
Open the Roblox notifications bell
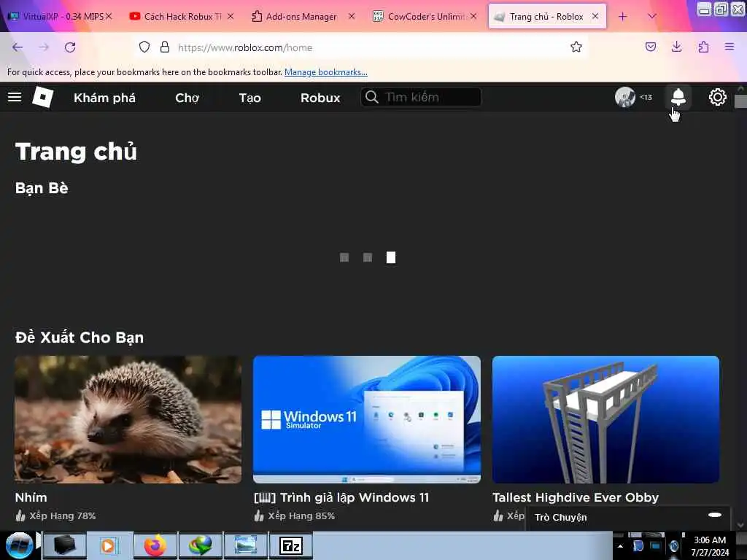(678, 97)
